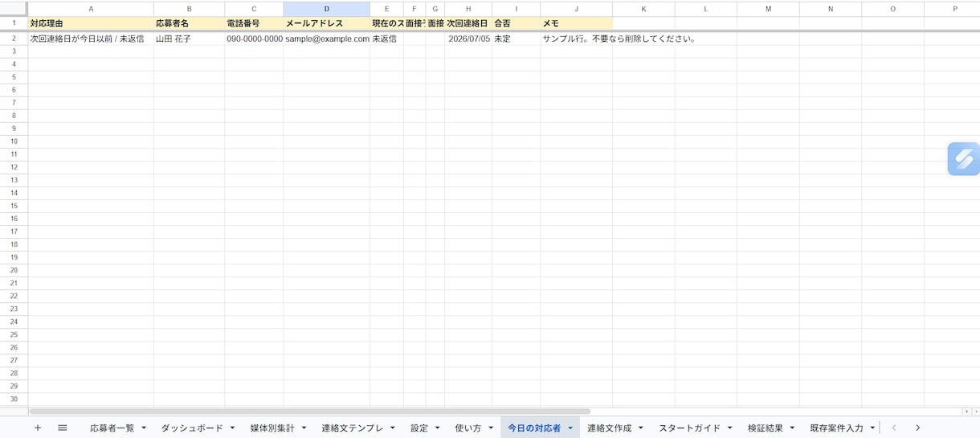The width and height of the screenshot is (980, 438).
Task: Select row 2 header number
Action: (x=14, y=39)
